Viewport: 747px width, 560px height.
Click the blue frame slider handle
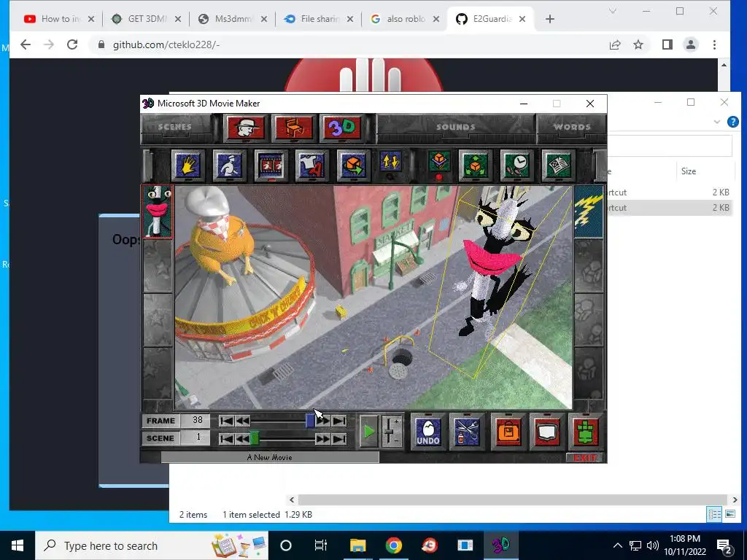click(310, 421)
